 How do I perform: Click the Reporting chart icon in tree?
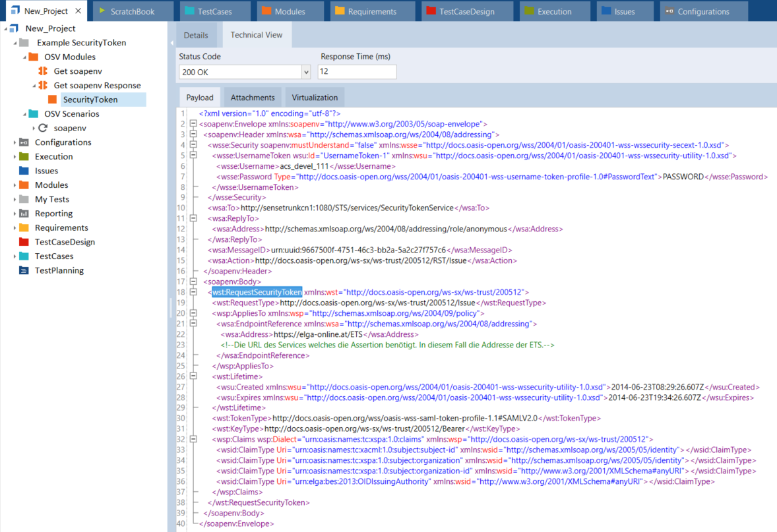coord(24,214)
